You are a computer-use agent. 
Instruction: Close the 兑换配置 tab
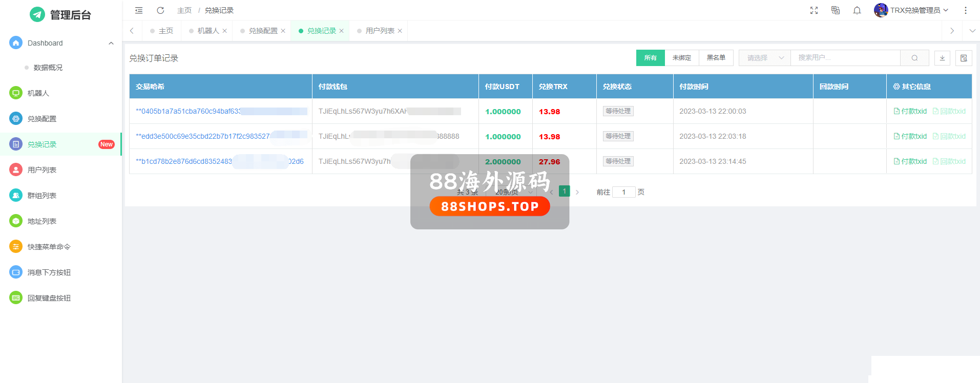283,31
